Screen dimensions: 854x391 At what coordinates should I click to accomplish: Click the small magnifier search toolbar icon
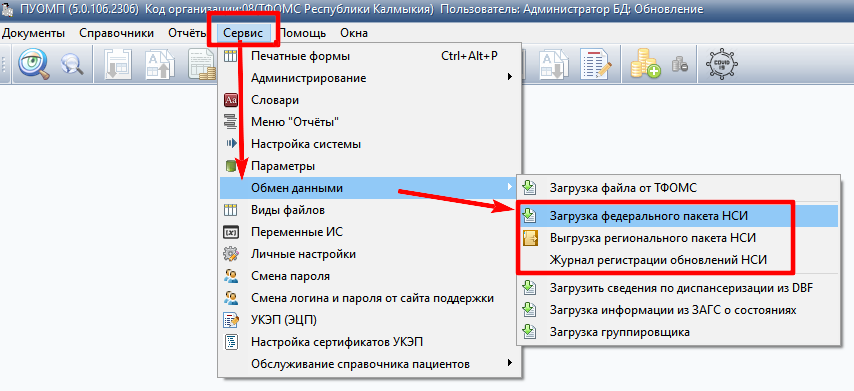[71, 64]
